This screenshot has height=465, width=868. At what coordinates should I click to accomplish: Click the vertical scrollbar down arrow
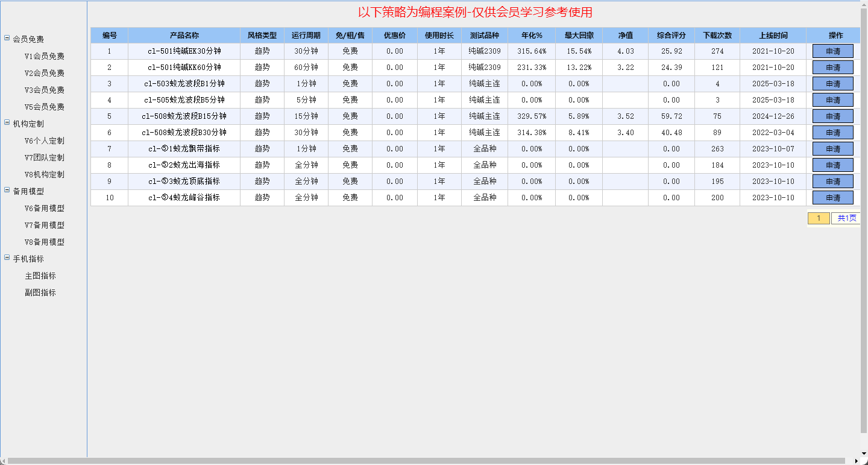point(863,452)
